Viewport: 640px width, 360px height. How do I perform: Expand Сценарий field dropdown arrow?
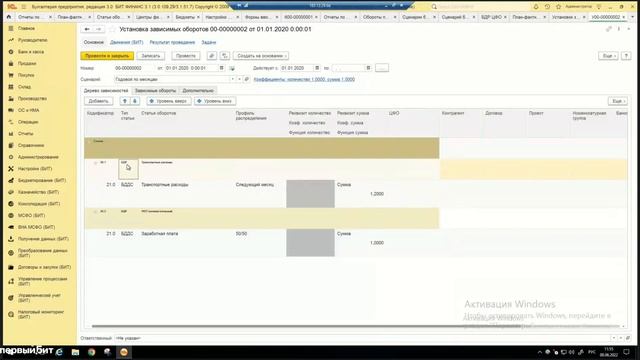[233, 80]
